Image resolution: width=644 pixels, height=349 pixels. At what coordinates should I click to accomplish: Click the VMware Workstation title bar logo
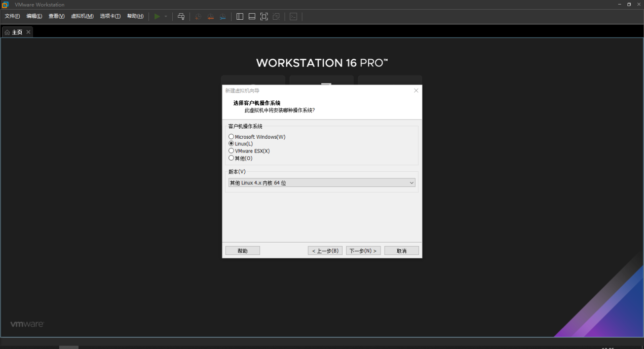coord(5,5)
